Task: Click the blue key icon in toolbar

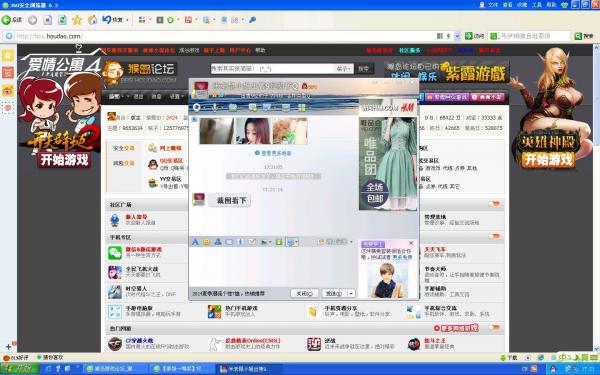Action: click(253, 20)
